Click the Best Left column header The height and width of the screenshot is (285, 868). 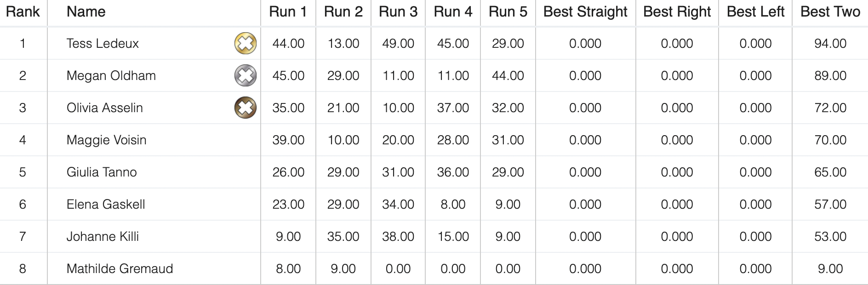(x=755, y=12)
